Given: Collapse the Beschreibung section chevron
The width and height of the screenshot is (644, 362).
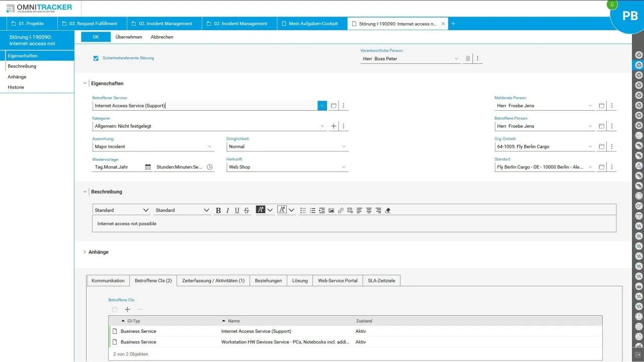Looking at the screenshot, I should 85,192.
